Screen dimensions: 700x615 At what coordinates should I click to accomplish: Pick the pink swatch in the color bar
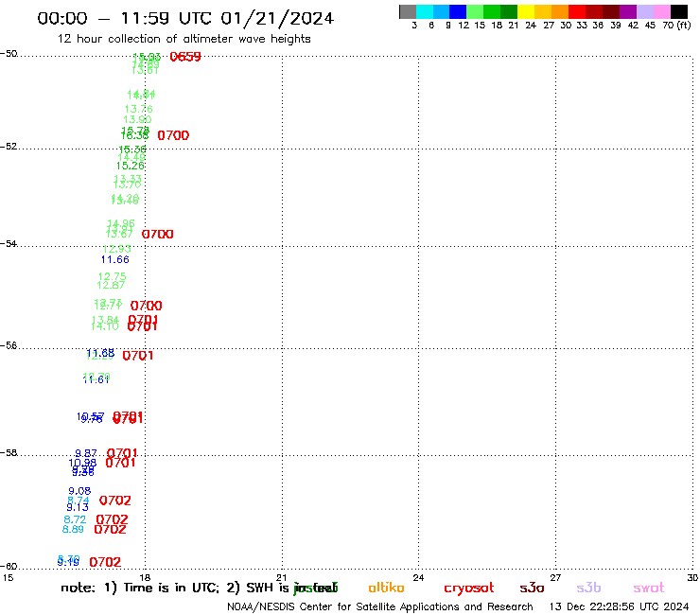(x=662, y=12)
